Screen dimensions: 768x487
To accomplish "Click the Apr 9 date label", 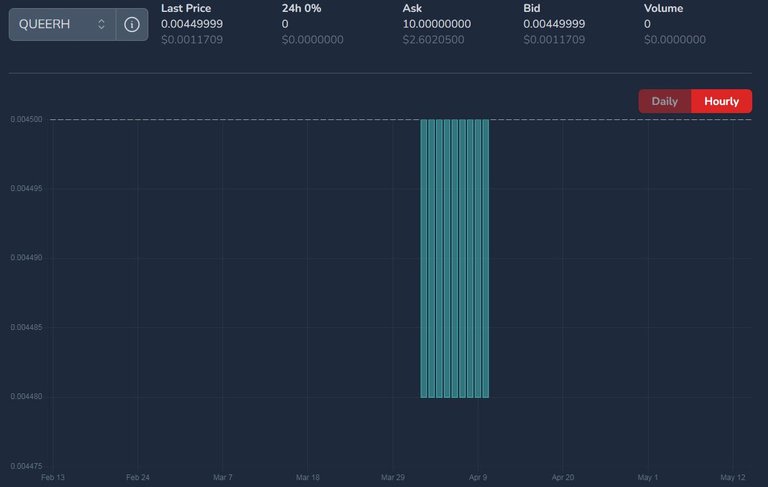I will click(x=478, y=477).
